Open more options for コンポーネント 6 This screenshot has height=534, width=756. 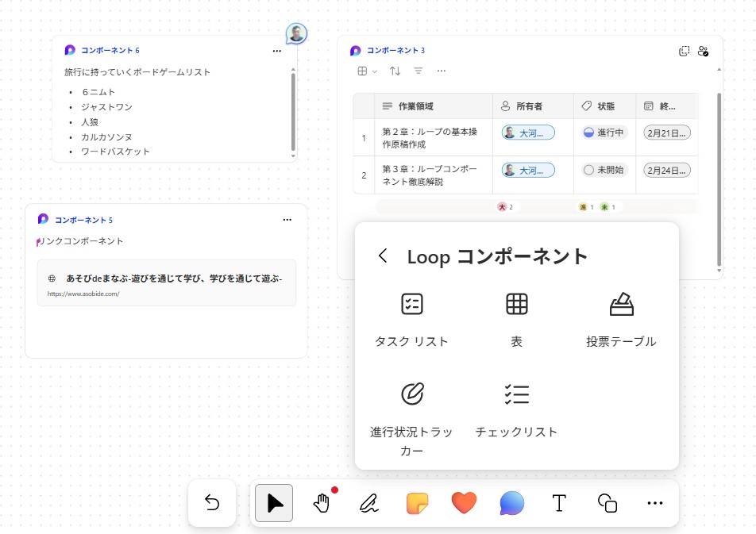pos(276,51)
